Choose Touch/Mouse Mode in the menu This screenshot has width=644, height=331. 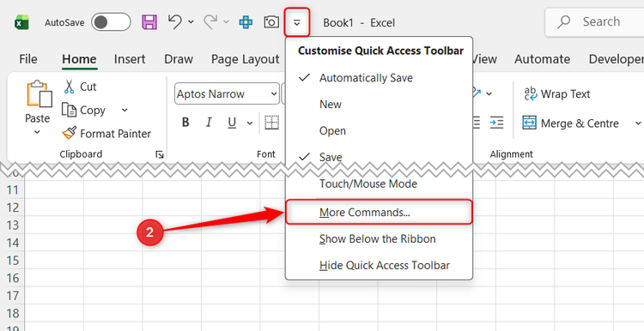[x=379, y=184]
